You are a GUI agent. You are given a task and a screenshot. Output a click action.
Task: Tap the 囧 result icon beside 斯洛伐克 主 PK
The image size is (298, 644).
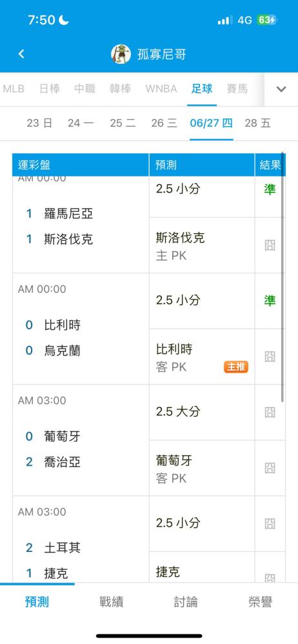point(270,245)
